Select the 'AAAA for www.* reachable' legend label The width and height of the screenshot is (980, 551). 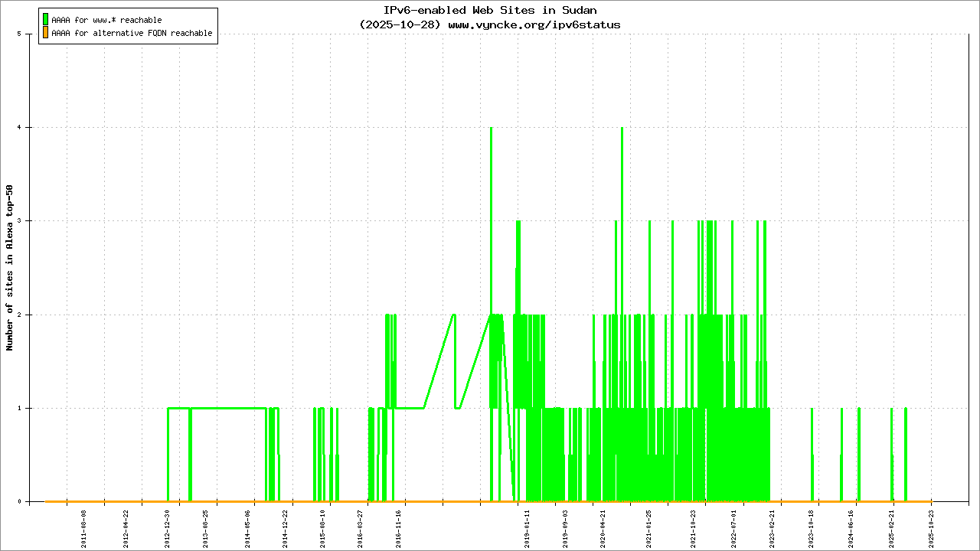pyautogui.click(x=106, y=20)
